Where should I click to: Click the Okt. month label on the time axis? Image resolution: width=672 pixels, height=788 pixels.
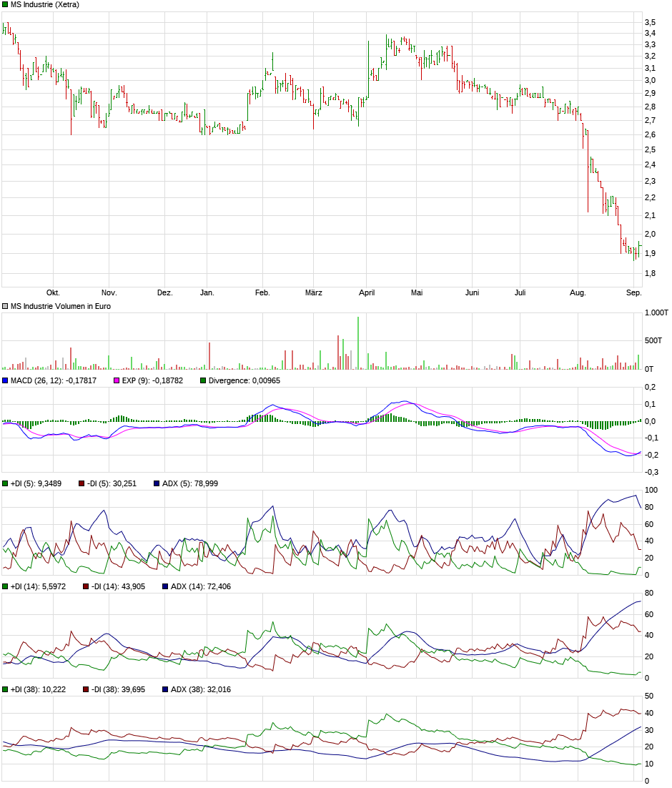(x=53, y=292)
